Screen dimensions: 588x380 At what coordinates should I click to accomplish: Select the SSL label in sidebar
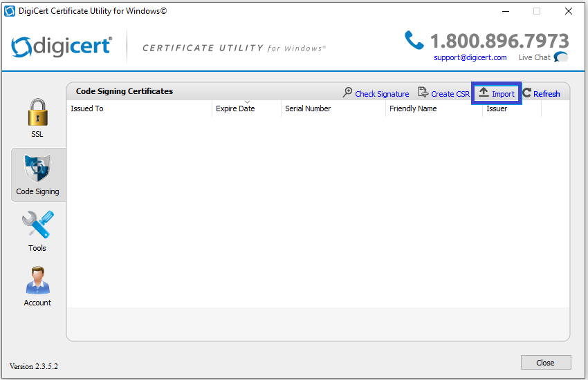pos(37,134)
